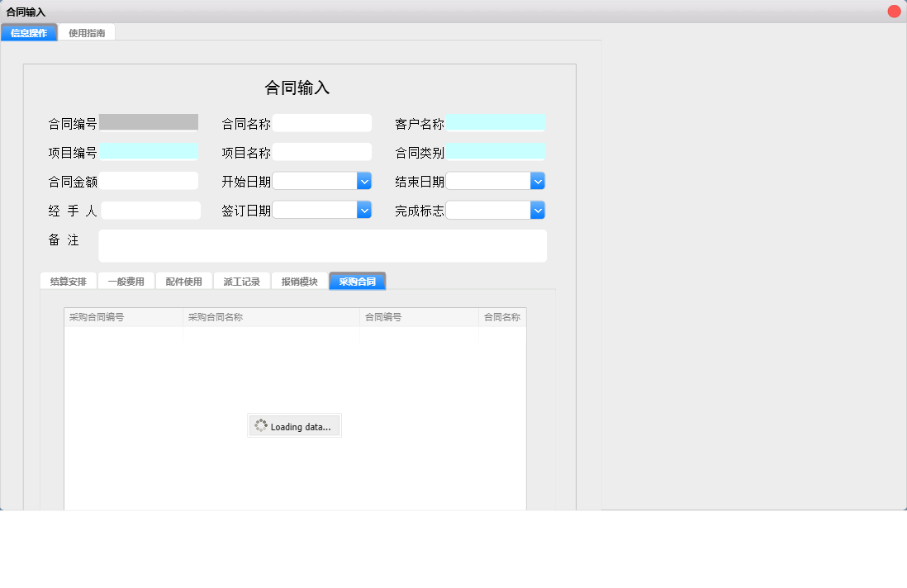Screen dimensions: 907x588
Task: Open the 结算安排 sub-tab
Action: click(68, 280)
